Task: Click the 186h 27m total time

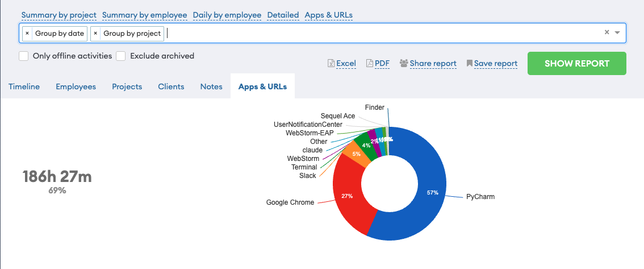Action: [57, 176]
